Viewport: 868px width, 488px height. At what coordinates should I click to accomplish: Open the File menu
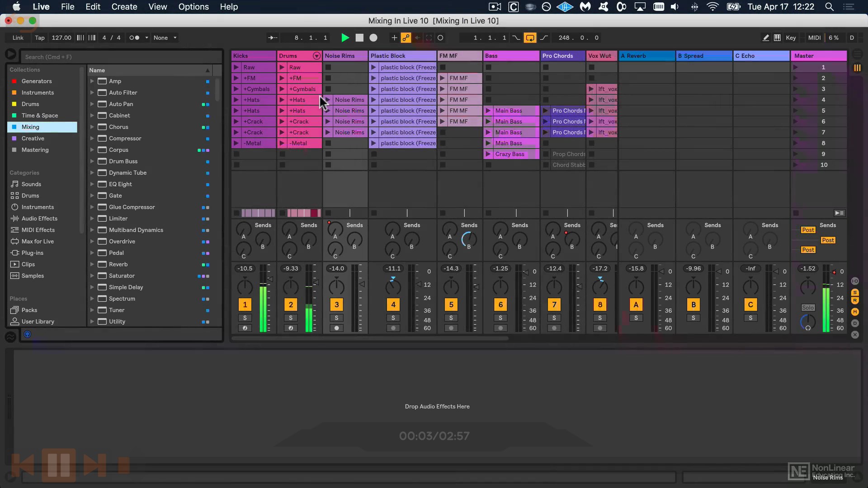click(67, 7)
